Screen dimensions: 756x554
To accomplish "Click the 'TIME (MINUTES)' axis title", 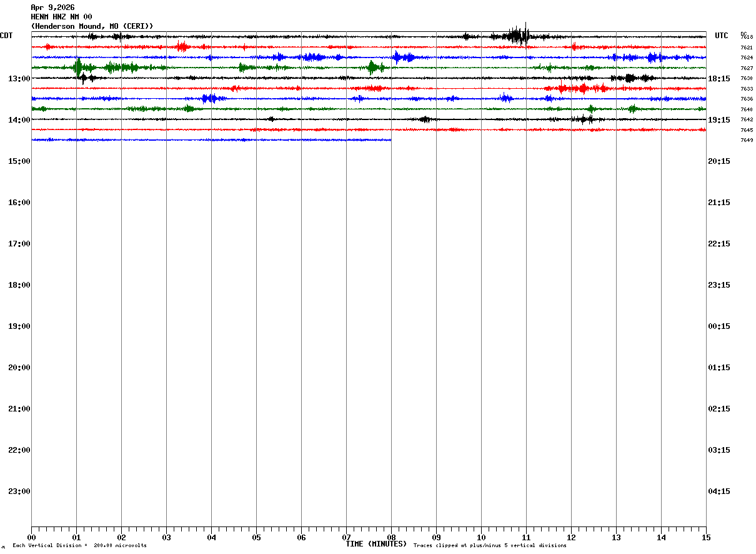I will tap(376, 544).
